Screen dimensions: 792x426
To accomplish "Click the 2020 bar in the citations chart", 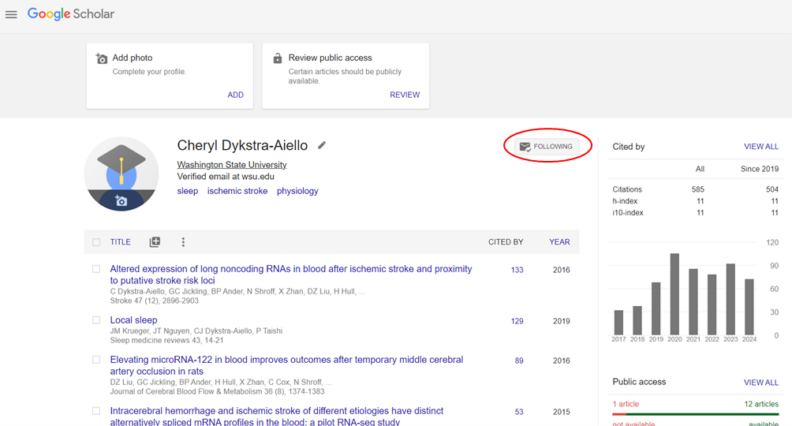I will [x=674, y=294].
